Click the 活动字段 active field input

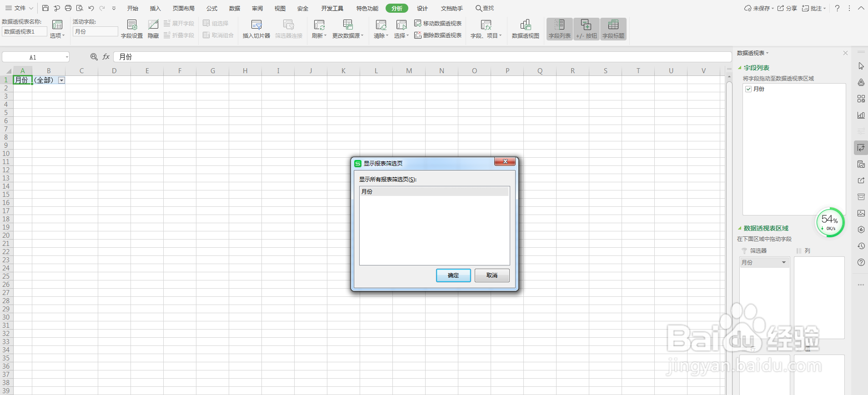point(95,31)
